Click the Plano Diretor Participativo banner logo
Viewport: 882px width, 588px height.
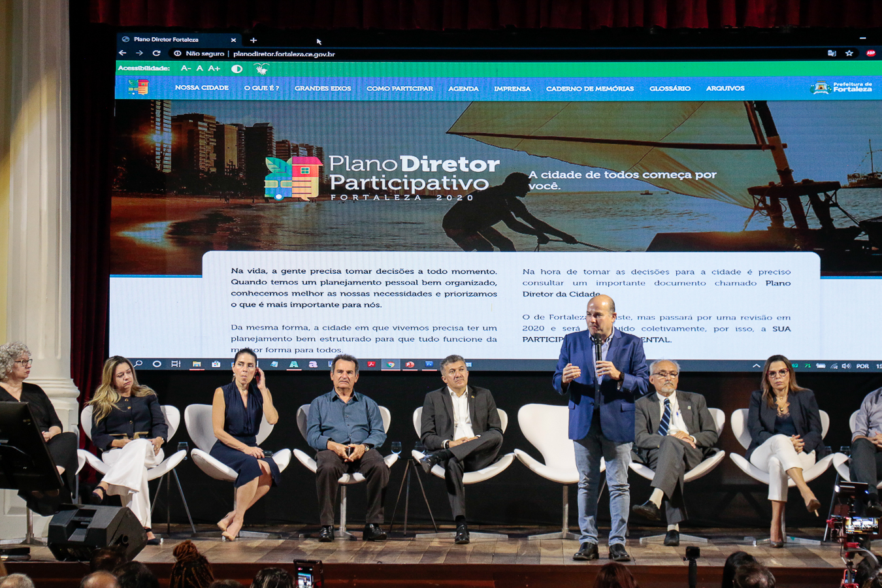click(382, 178)
